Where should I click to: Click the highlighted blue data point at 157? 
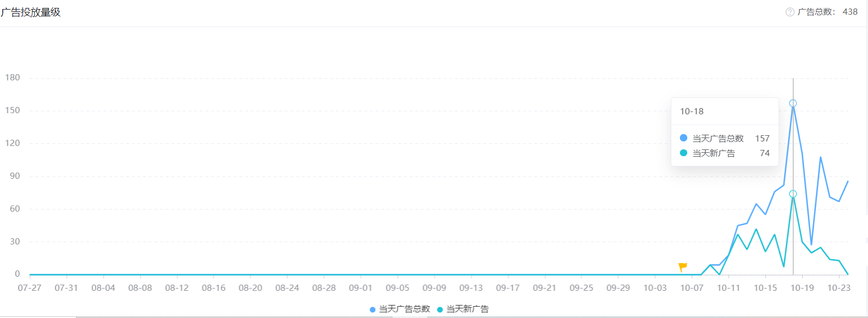(793, 103)
